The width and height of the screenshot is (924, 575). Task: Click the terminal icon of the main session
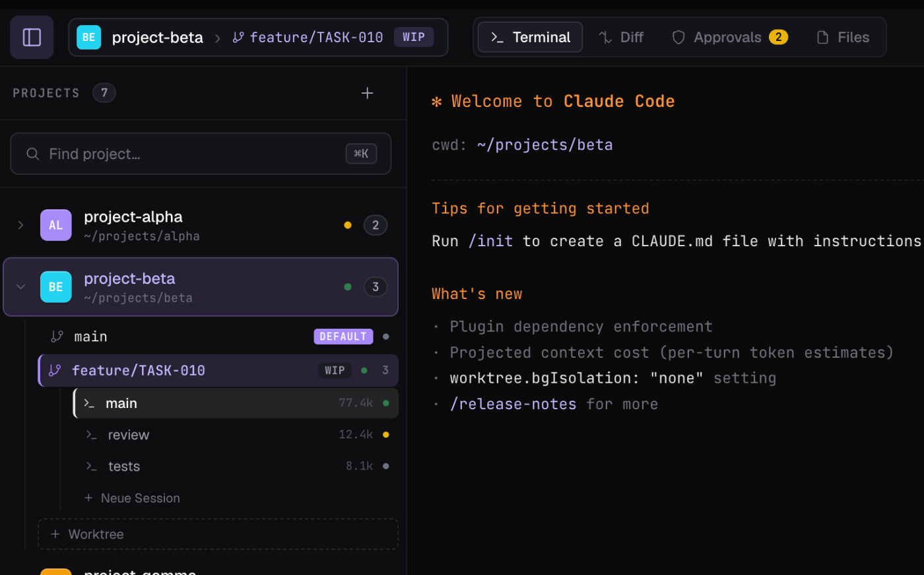[90, 403]
